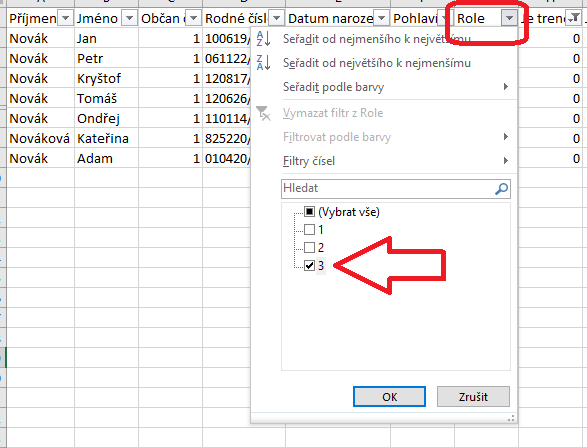Open the Příjmení column filter dropdown
Image resolution: width=587 pixels, height=448 pixels.
click(66, 18)
